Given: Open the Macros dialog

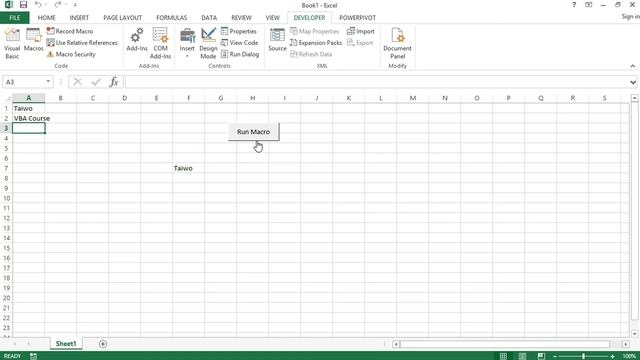Looking at the screenshot, I should pyautogui.click(x=33, y=40).
